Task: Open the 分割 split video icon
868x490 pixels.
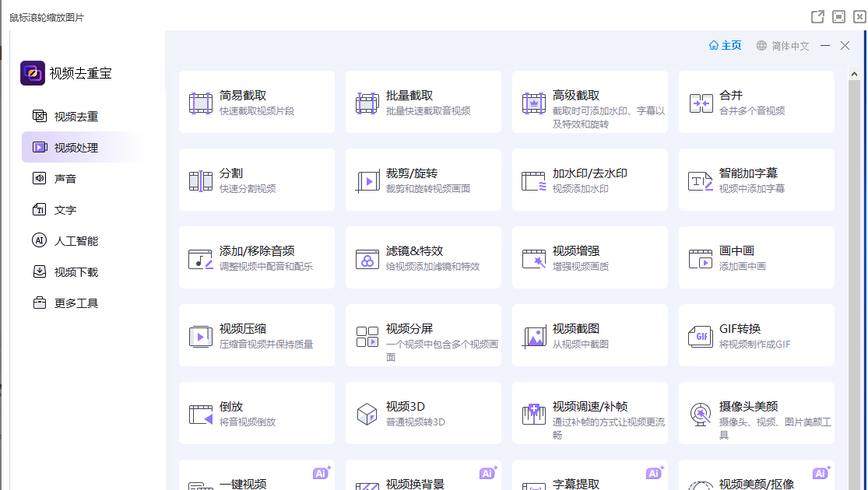Action: point(201,180)
